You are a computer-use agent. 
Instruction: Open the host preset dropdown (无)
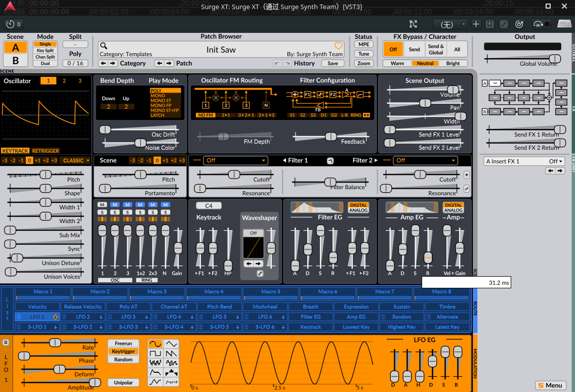pyautogui.click(x=449, y=25)
